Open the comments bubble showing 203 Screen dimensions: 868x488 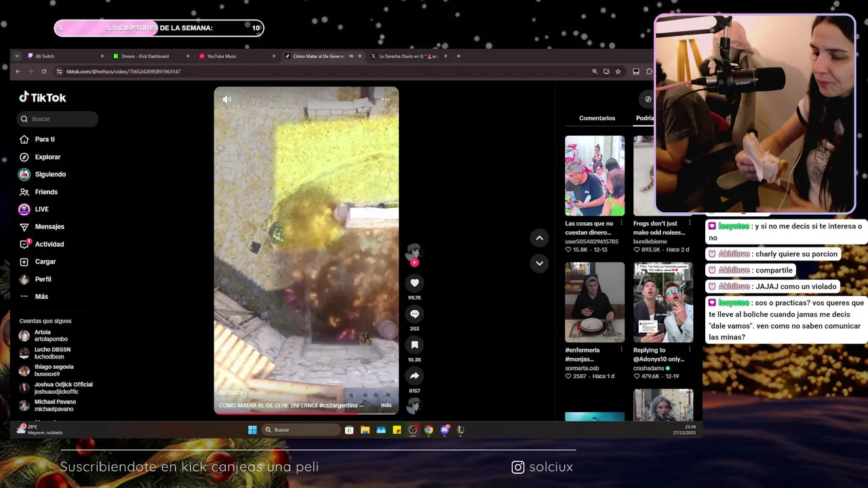click(414, 314)
